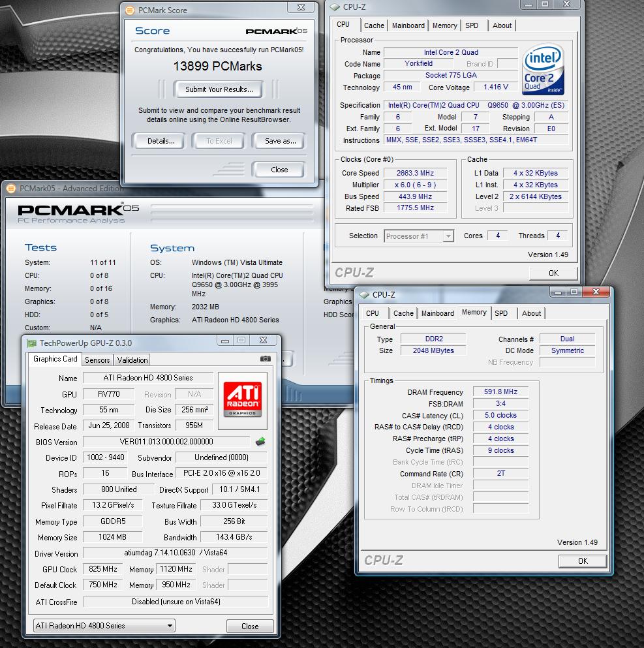Open the Processor #1 selection dropdown

point(419,236)
